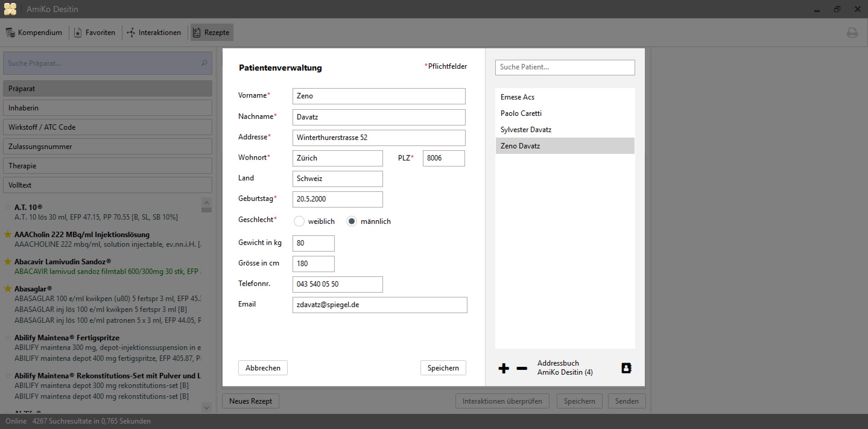Select the Volltext search category
The width and height of the screenshot is (868, 429).
(x=107, y=185)
